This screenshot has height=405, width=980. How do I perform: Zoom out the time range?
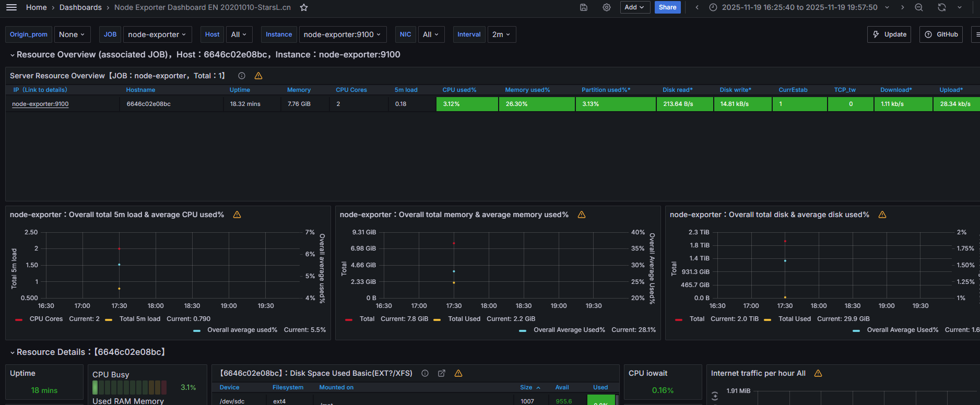pos(919,7)
